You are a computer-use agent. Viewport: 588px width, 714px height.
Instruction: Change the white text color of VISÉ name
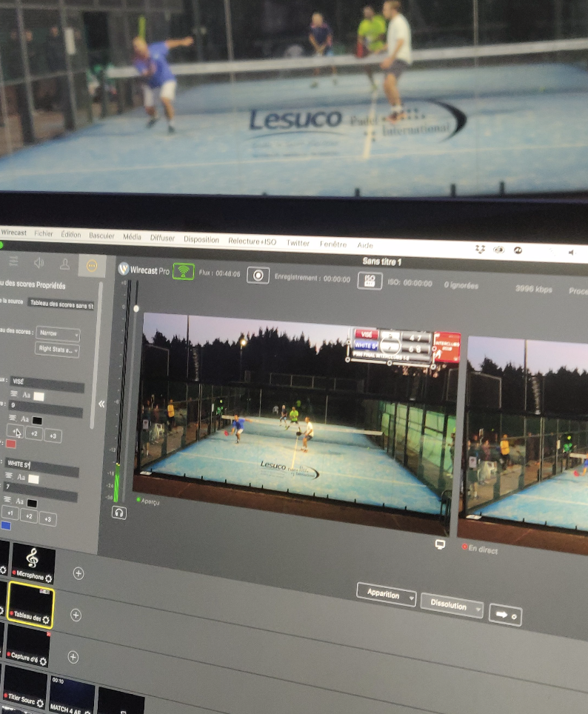(x=39, y=396)
